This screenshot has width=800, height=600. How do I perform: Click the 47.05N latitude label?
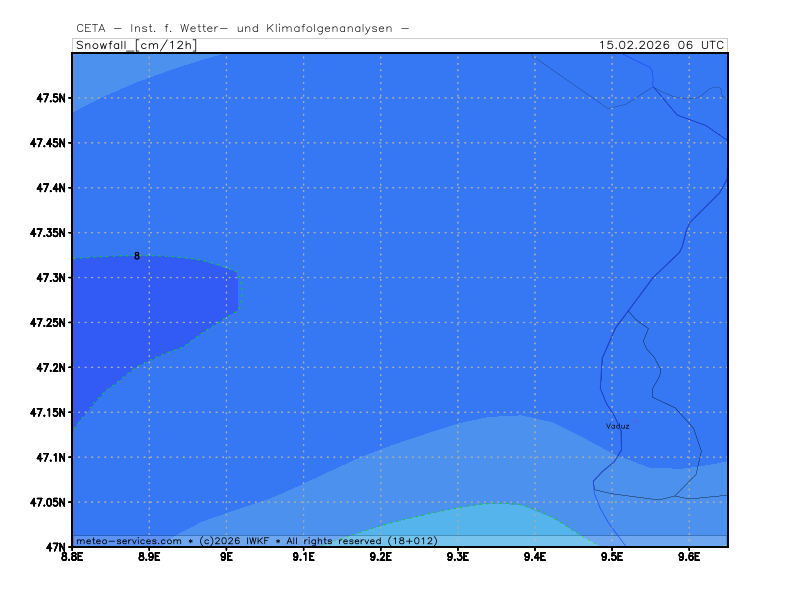point(46,503)
